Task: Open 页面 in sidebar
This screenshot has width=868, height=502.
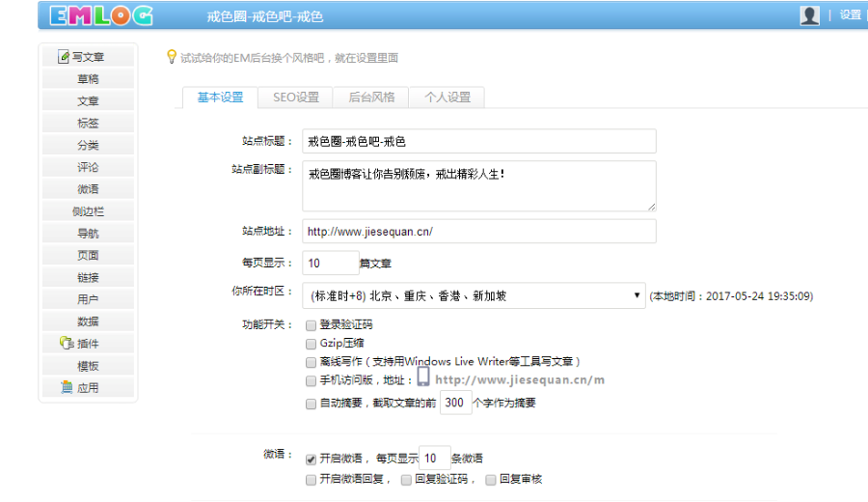Action: (88, 255)
